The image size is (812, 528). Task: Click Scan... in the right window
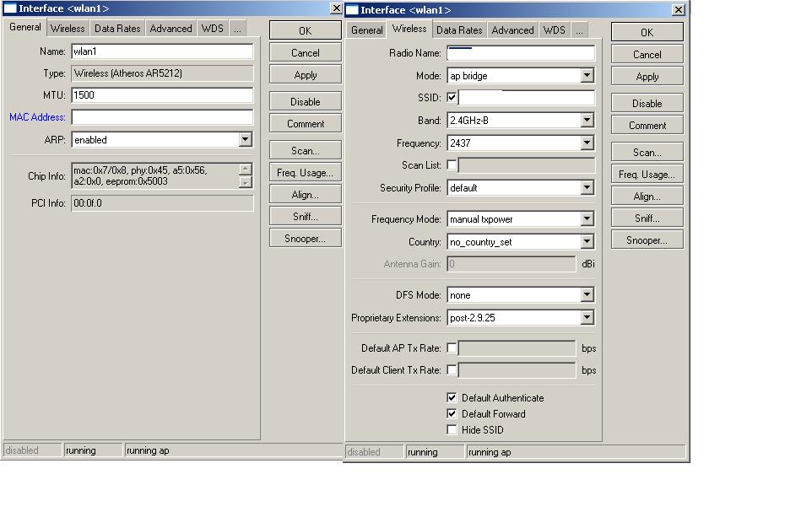point(647,152)
